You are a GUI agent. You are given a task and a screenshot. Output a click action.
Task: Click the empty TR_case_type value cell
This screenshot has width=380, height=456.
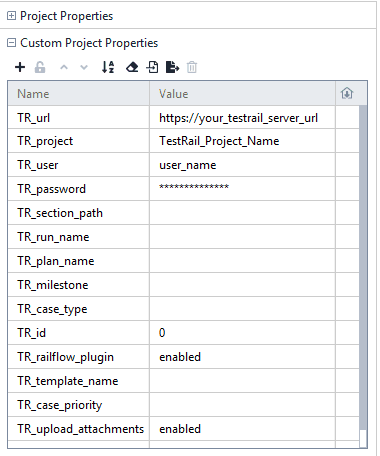tap(242, 309)
